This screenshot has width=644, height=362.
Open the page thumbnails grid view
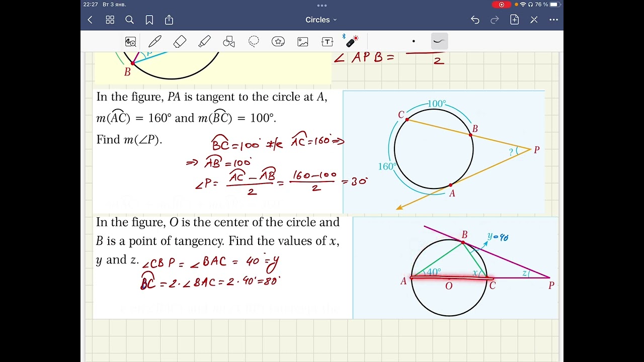point(110,20)
